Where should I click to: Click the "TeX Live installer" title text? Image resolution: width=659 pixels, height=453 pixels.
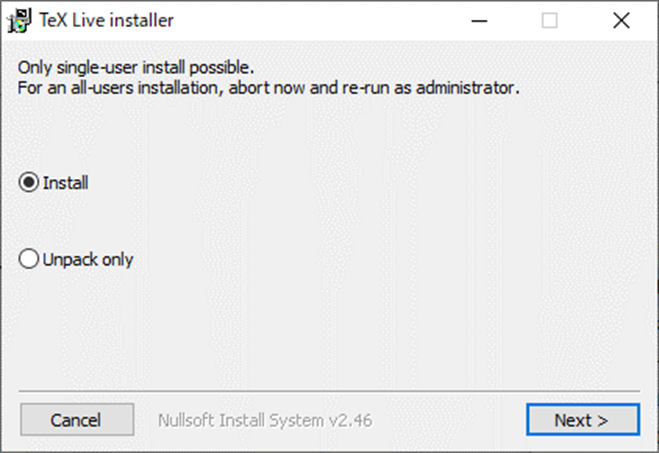[106, 20]
